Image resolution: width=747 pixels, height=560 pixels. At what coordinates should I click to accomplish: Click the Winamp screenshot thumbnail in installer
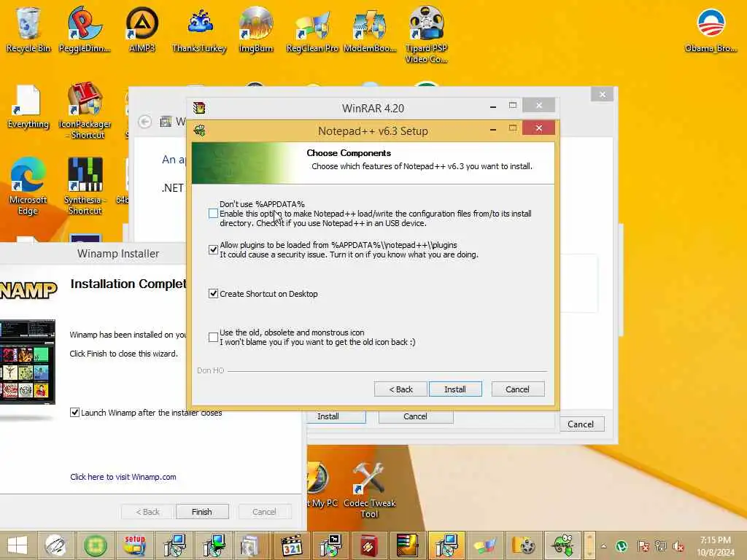(27, 362)
